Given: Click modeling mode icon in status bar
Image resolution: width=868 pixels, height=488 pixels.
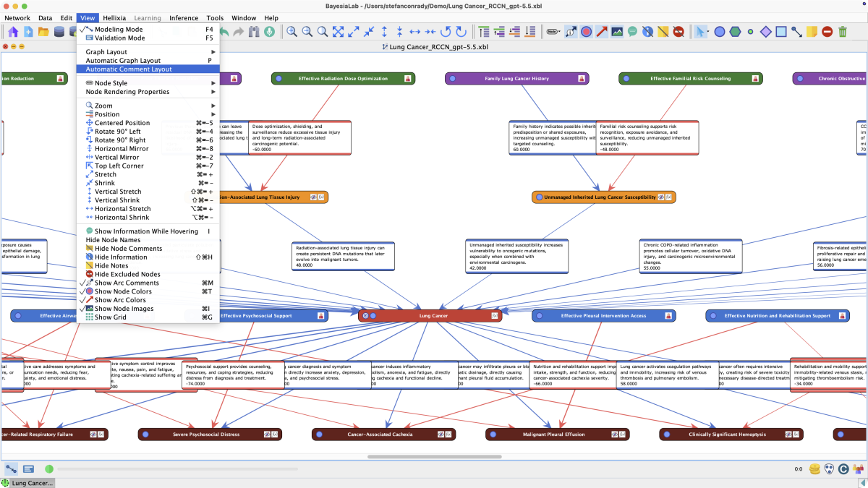Looking at the screenshot, I should pyautogui.click(x=12, y=469).
